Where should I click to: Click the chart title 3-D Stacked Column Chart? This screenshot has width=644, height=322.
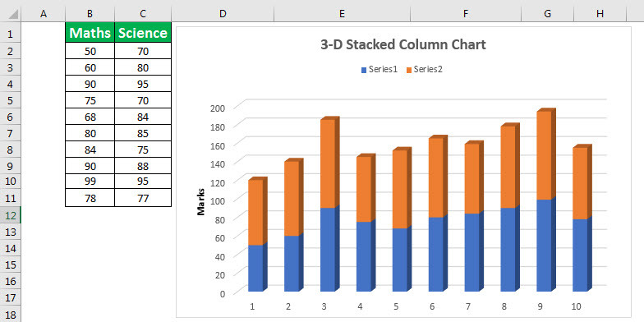pyautogui.click(x=402, y=44)
